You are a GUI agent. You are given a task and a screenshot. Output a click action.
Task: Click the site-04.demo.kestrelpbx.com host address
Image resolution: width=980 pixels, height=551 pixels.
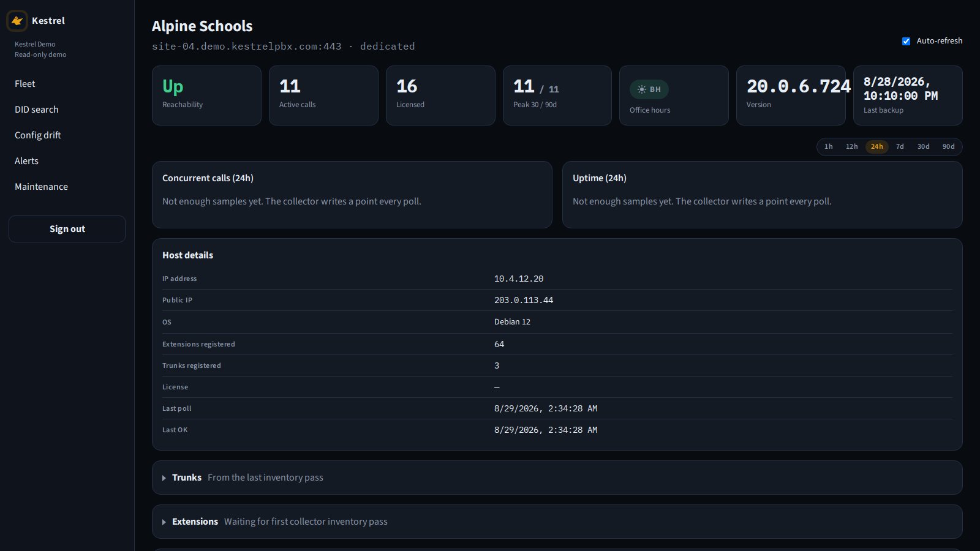[x=246, y=47]
